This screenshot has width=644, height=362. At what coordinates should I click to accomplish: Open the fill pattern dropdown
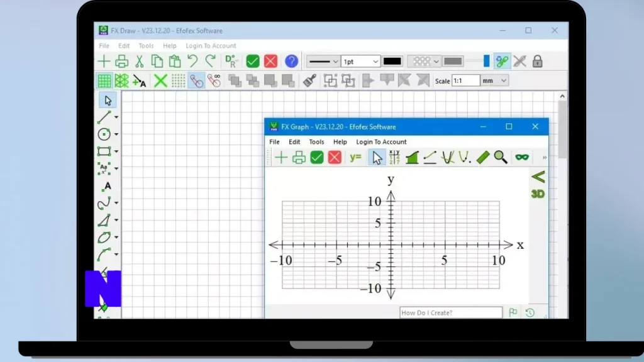pos(425,62)
